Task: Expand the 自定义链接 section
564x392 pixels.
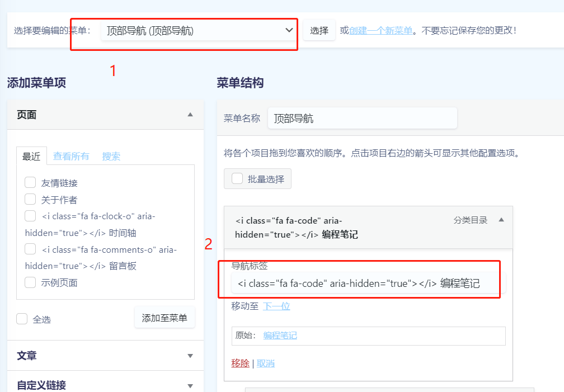Action: point(190,385)
